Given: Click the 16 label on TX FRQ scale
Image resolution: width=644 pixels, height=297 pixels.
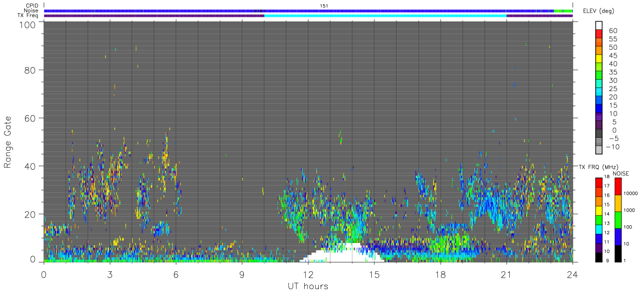Looking at the screenshot, I should (607, 195).
